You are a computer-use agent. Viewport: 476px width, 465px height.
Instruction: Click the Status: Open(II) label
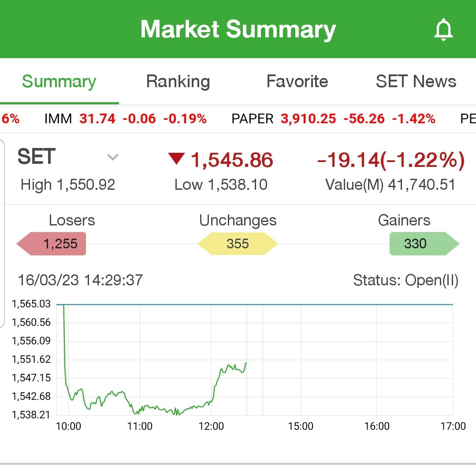click(x=405, y=280)
